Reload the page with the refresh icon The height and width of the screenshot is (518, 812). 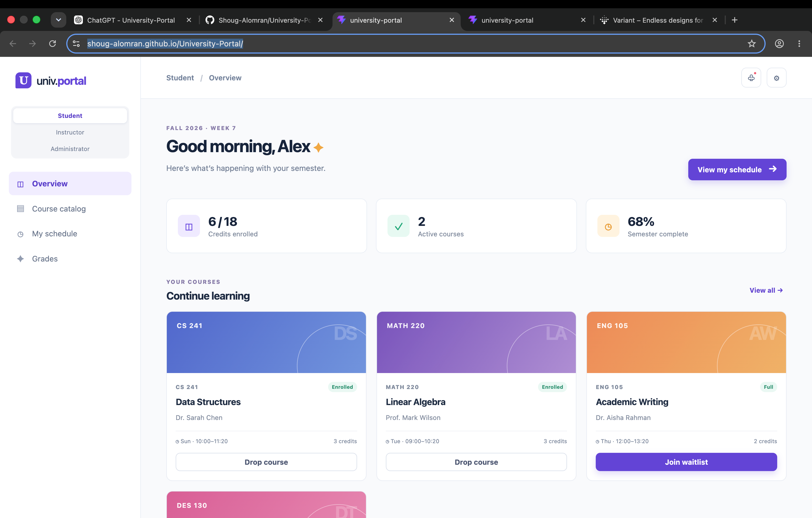[52, 43]
